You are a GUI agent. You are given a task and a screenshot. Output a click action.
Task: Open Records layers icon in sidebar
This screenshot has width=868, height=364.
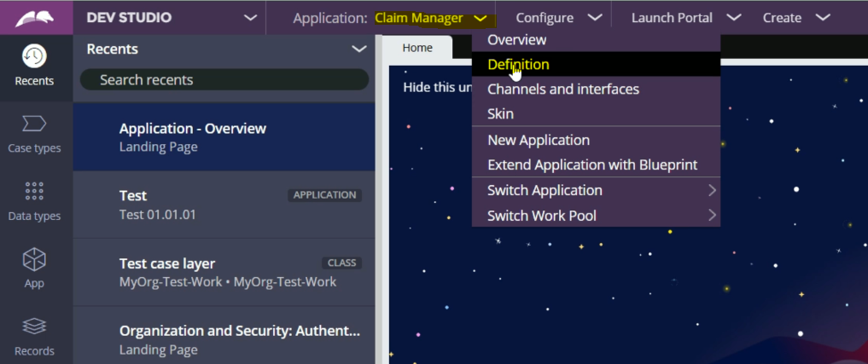pos(34,326)
